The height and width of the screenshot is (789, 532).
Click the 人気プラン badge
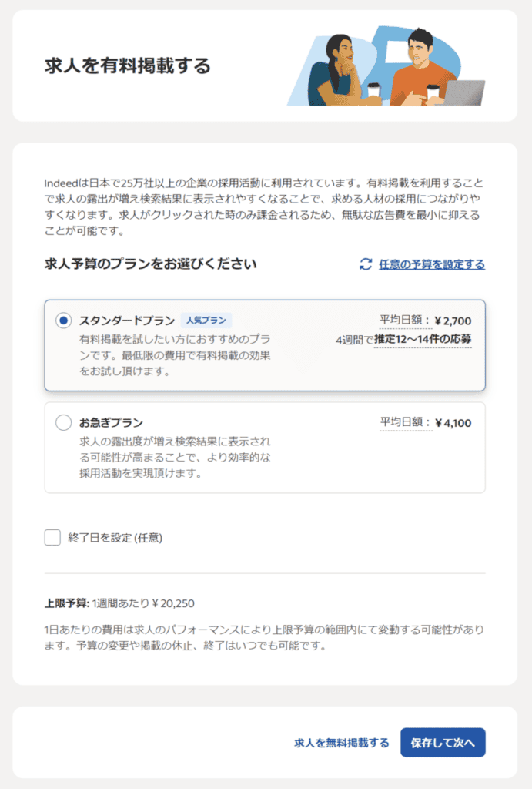coord(206,320)
